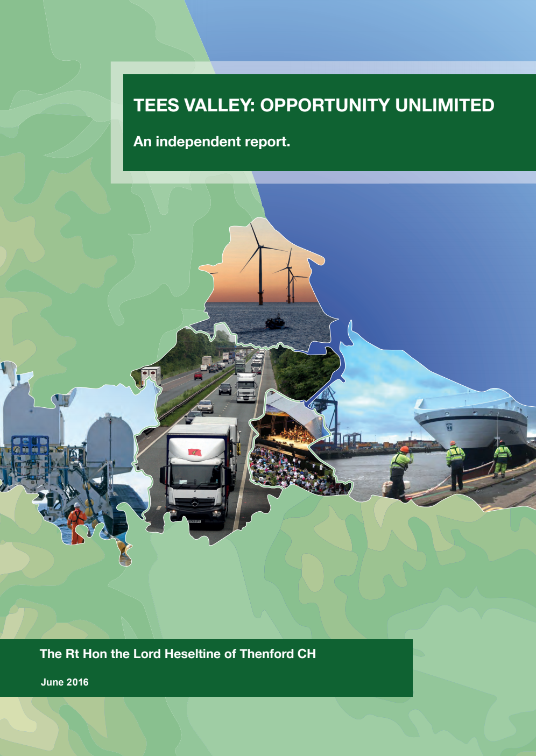This screenshot has width=536, height=756.
Task: Click the docked ship photo
Action: click(468, 425)
